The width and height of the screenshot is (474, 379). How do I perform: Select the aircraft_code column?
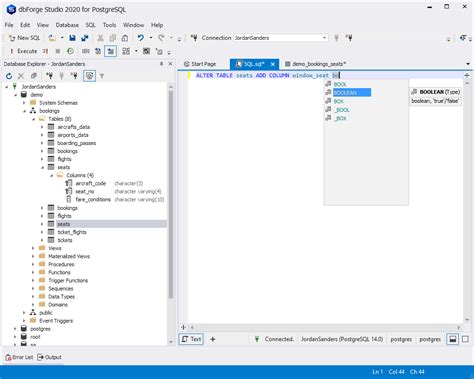point(90,183)
